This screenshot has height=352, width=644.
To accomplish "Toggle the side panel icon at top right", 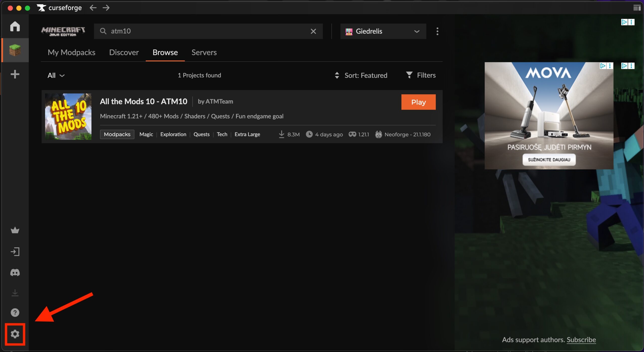I will point(637,8).
